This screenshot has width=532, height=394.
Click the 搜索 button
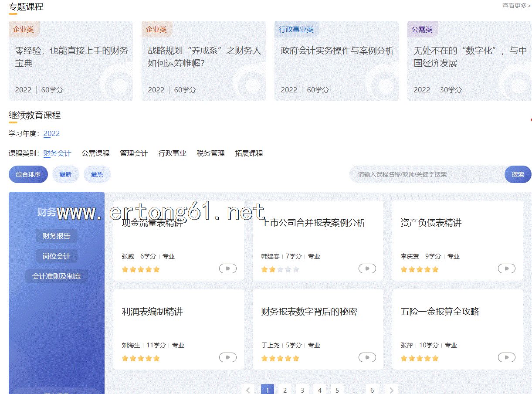point(518,174)
